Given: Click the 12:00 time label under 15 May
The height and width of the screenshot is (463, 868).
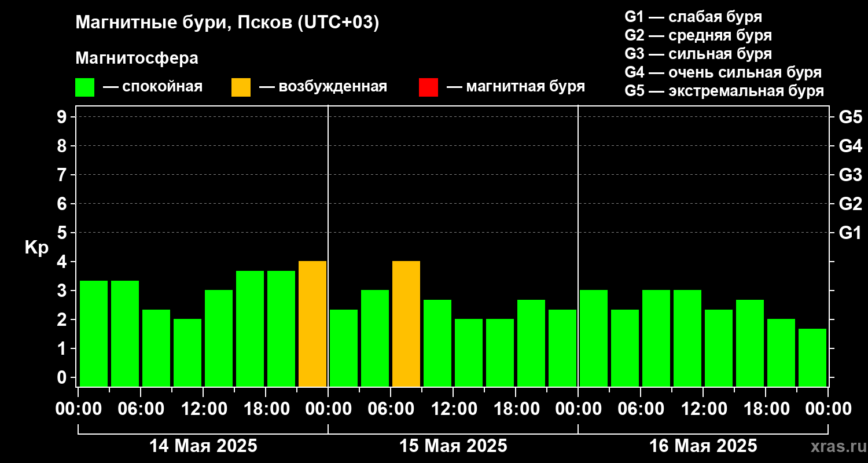Looking at the screenshot, I should 453,409.
